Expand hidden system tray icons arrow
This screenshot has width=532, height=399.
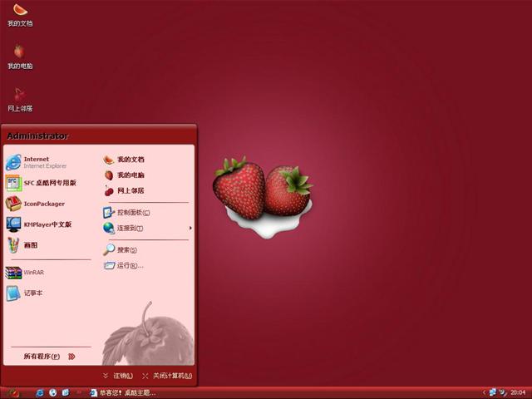[484, 392]
